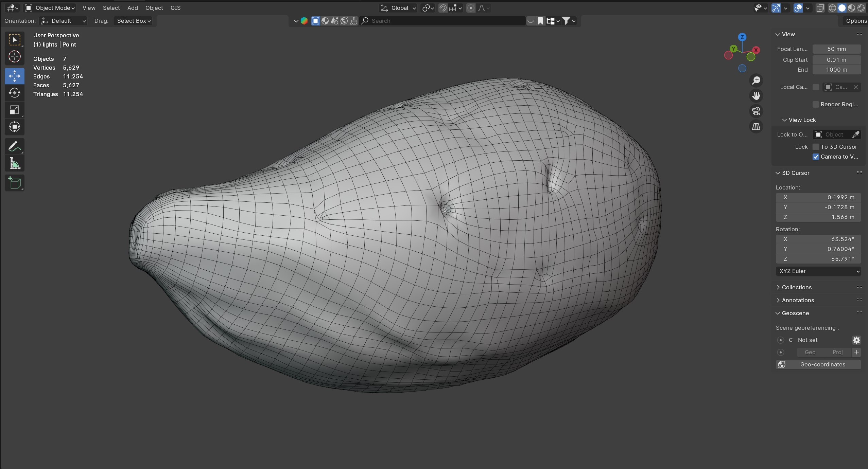Click the pan view hand icon
868x469 pixels.
coord(756,96)
